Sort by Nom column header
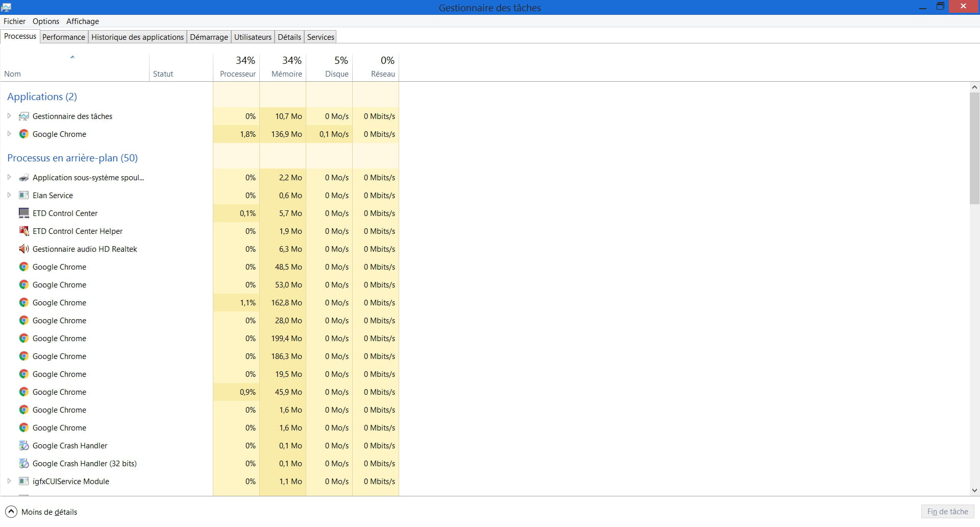 click(75, 67)
